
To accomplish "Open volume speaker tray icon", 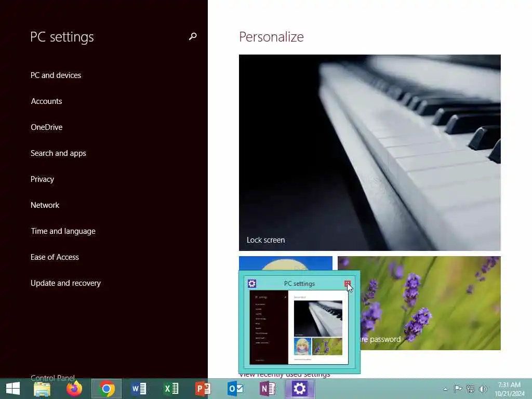I will (483, 389).
